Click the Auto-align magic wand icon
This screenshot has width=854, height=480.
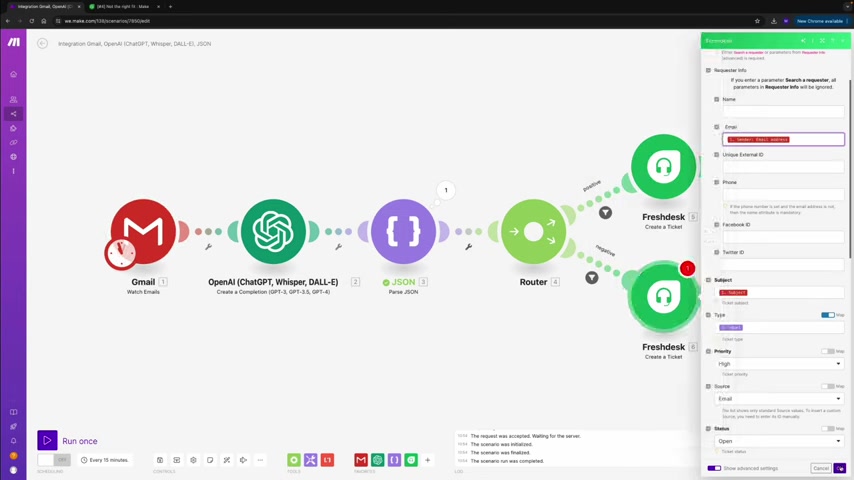(227, 460)
